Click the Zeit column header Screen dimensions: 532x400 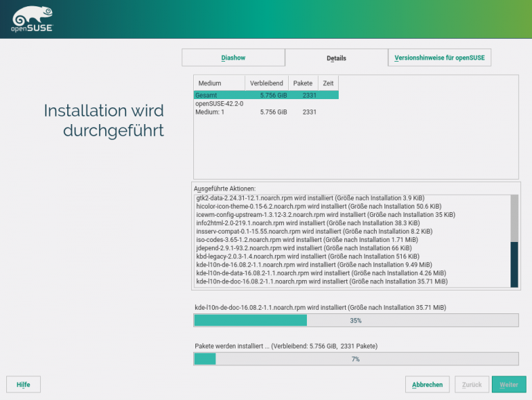point(328,83)
